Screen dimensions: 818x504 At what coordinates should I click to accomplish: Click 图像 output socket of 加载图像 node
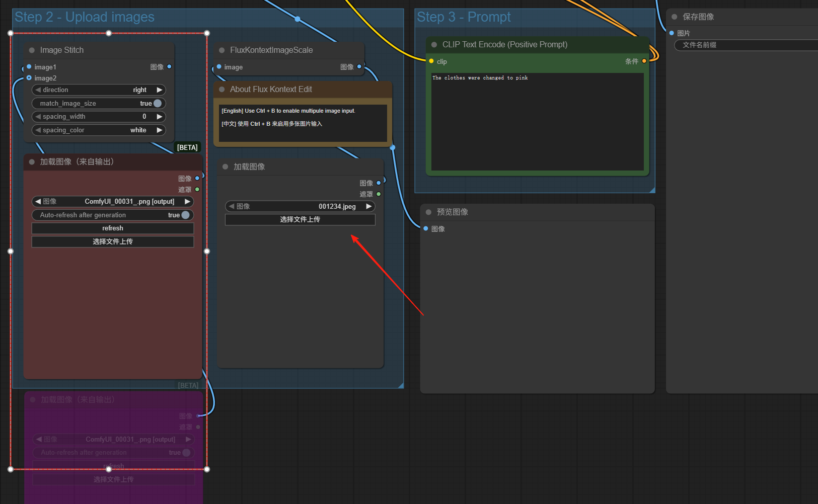click(379, 183)
